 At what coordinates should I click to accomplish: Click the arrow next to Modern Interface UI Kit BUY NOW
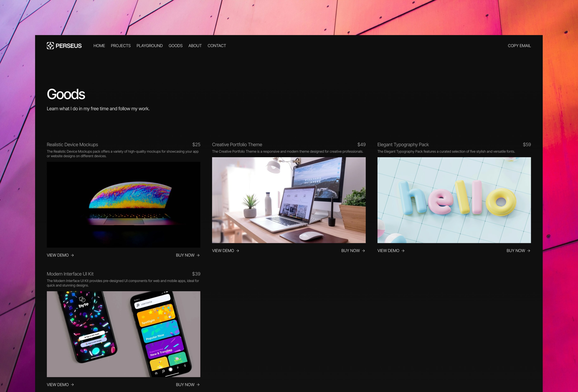198,385
